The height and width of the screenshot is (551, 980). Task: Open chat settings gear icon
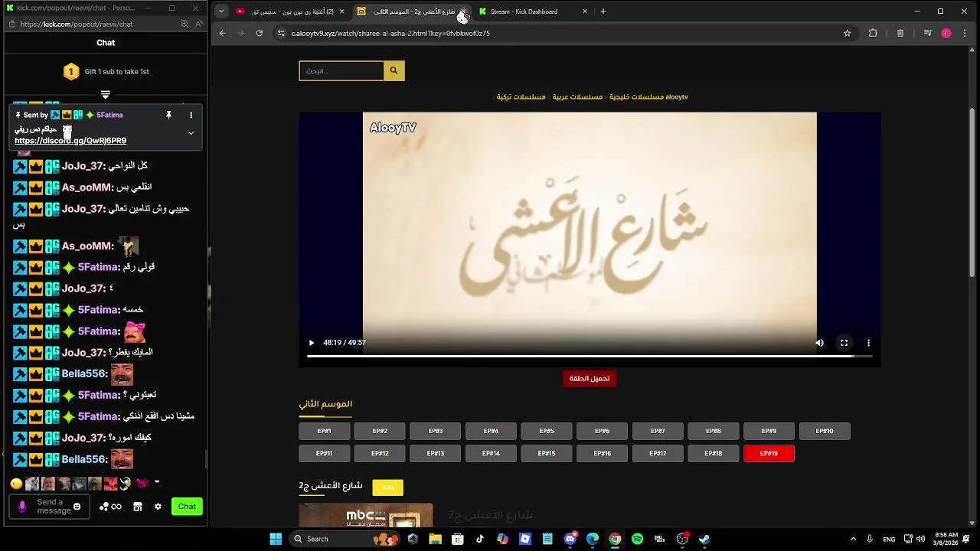[x=158, y=507]
